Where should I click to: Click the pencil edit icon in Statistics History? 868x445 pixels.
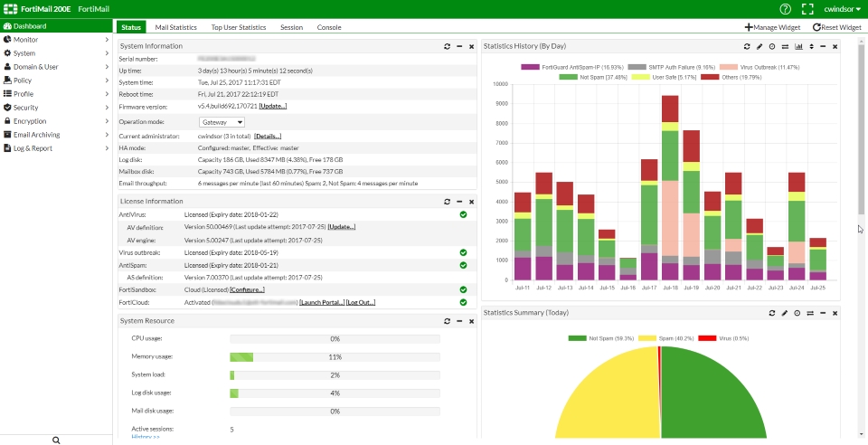tap(759, 46)
